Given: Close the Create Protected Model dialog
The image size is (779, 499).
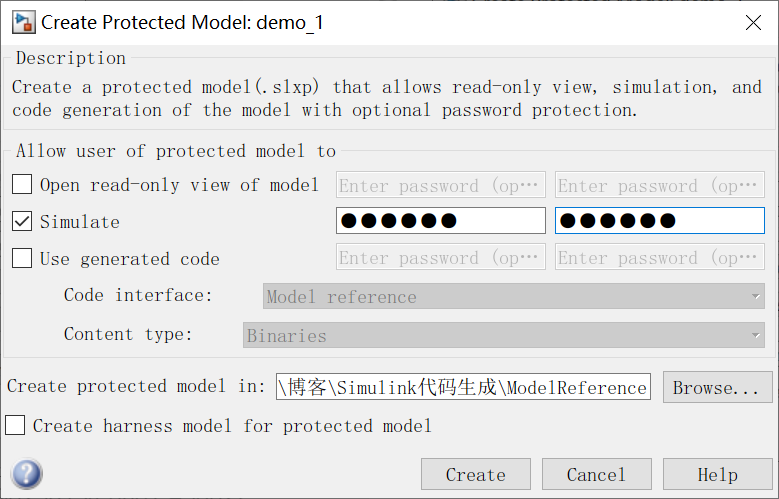Looking at the screenshot, I should tap(753, 22).
